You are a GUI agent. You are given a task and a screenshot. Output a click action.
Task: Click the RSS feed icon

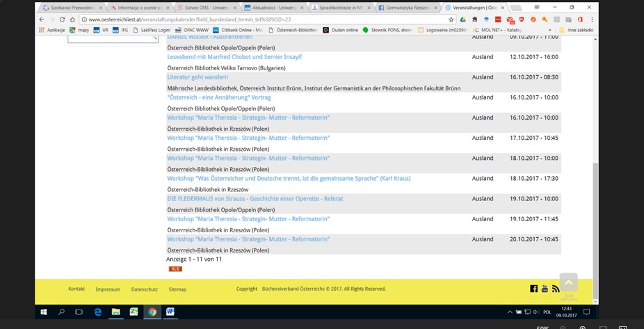pyautogui.click(x=556, y=289)
